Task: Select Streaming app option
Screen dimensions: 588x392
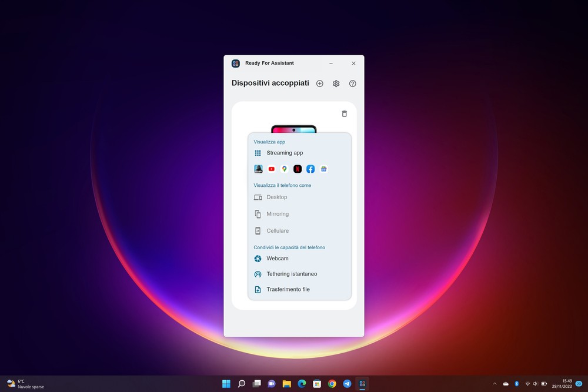Action: coord(284,153)
